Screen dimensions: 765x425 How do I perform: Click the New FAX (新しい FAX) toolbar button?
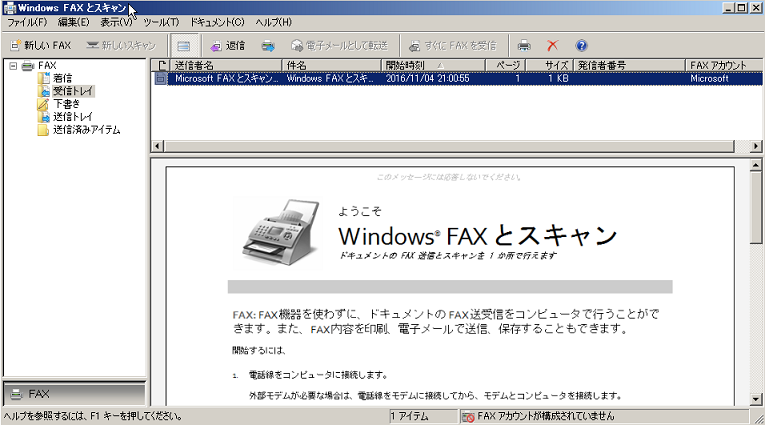tap(41, 46)
